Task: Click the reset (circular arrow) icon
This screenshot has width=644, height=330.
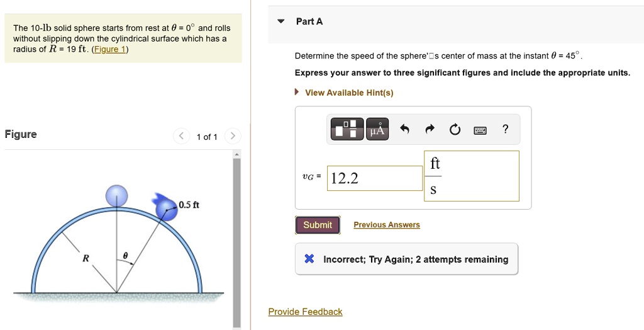Action: click(454, 130)
